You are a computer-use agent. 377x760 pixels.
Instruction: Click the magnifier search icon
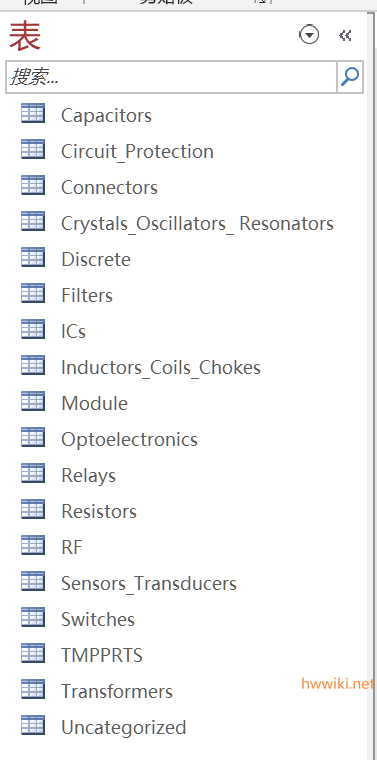point(350,77)
